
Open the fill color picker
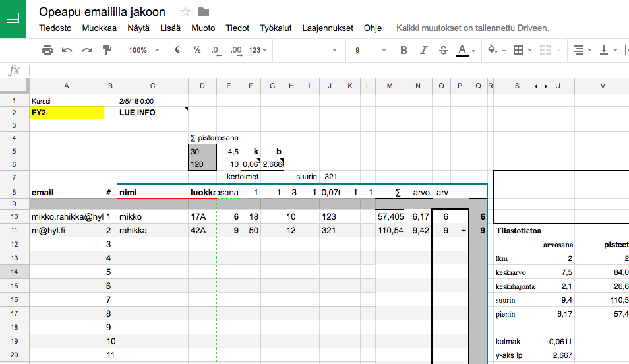click(x=493, y=49)
